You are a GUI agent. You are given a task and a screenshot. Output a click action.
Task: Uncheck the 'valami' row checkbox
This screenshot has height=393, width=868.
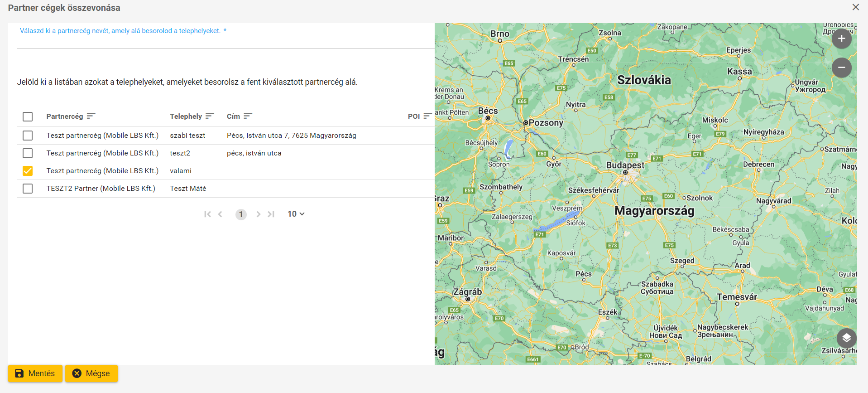pyautogui.click(x=28, y=171)
